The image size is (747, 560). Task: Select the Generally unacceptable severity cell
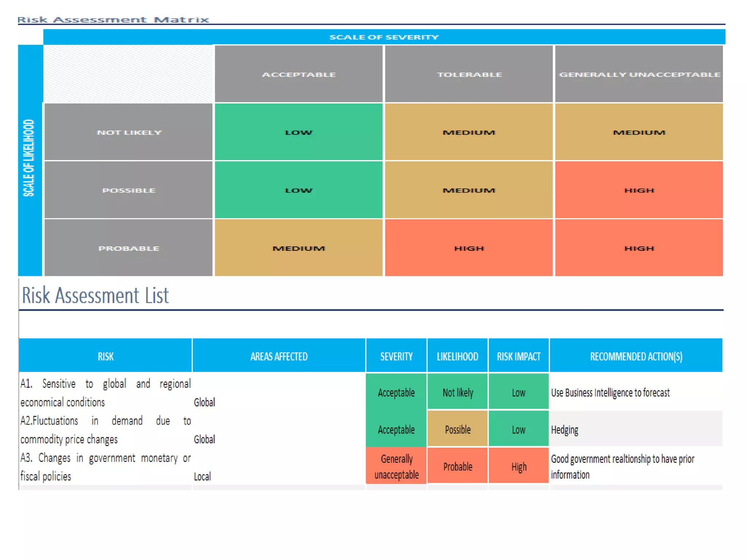tap(396, 466)
